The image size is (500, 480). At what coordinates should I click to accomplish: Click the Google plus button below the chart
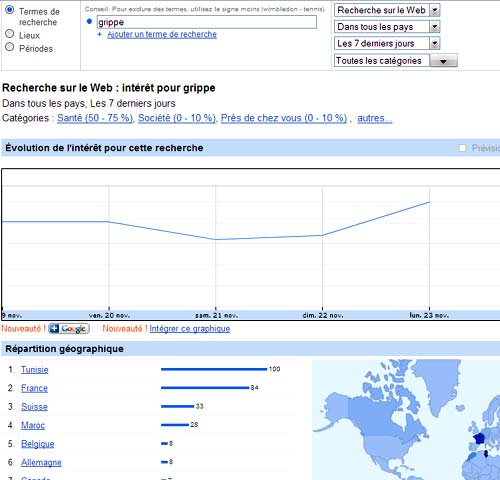pos(69,329)
